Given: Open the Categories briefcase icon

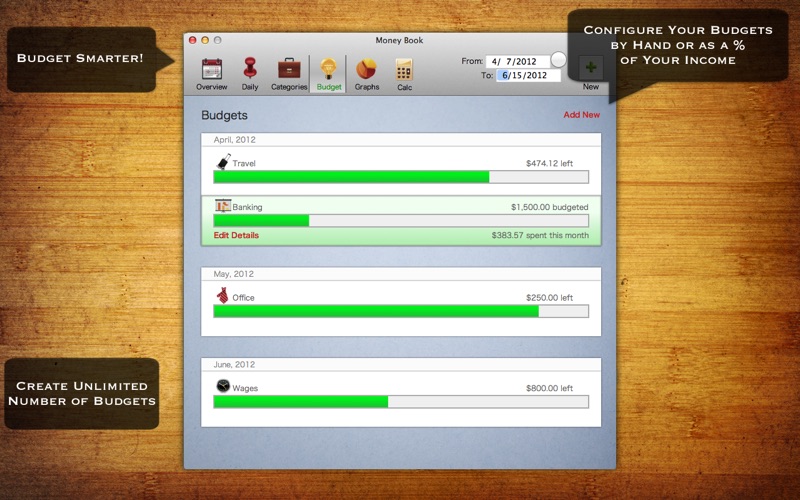Looking at the screenshot, I should click(289, 68).
